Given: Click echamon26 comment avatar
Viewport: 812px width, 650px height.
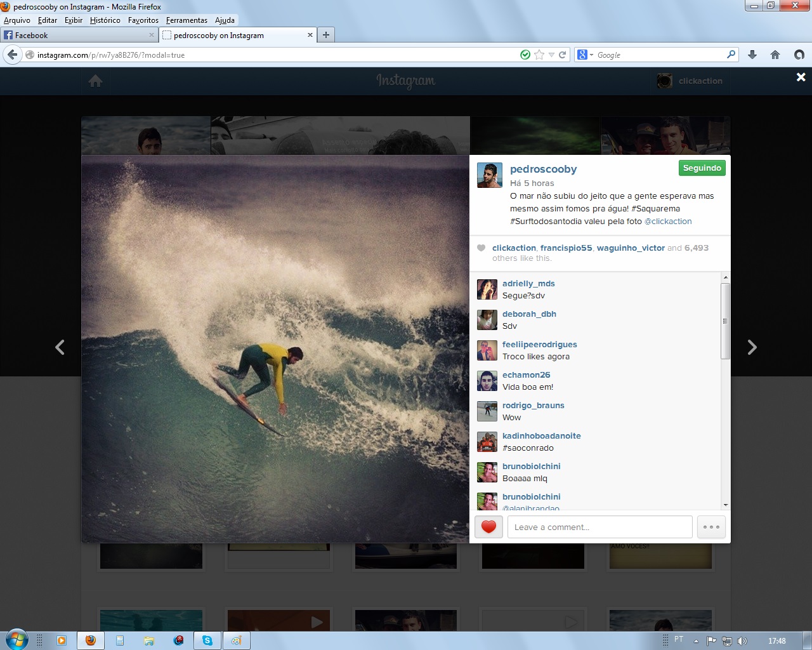Looking at the screenshot, I should point(487,381).
